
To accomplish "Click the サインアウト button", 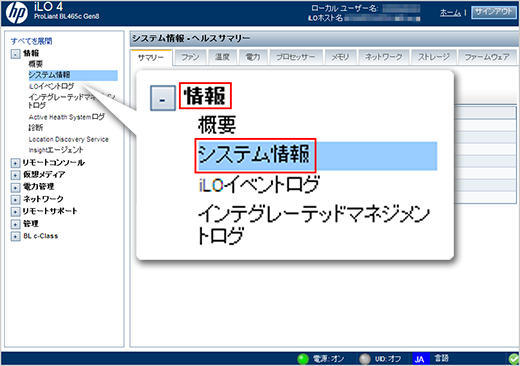I will [494, 12].
